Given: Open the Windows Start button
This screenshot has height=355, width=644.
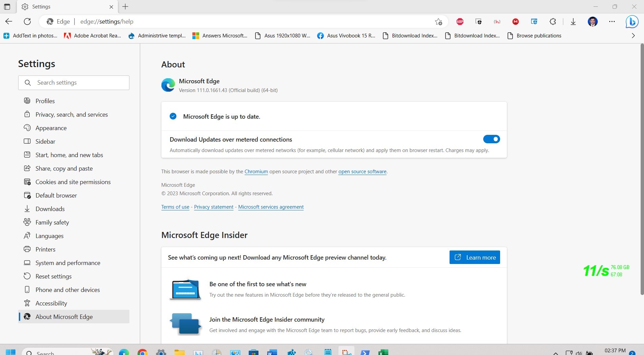Looking at the screenshot, I should [x=11, y=352].
